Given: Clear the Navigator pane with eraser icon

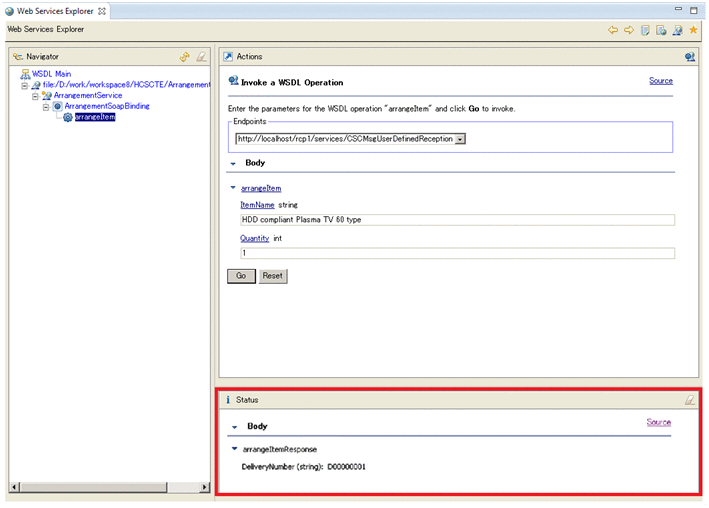Looking at the screenshot, I should pyautogui.click(x=201, y=57).
